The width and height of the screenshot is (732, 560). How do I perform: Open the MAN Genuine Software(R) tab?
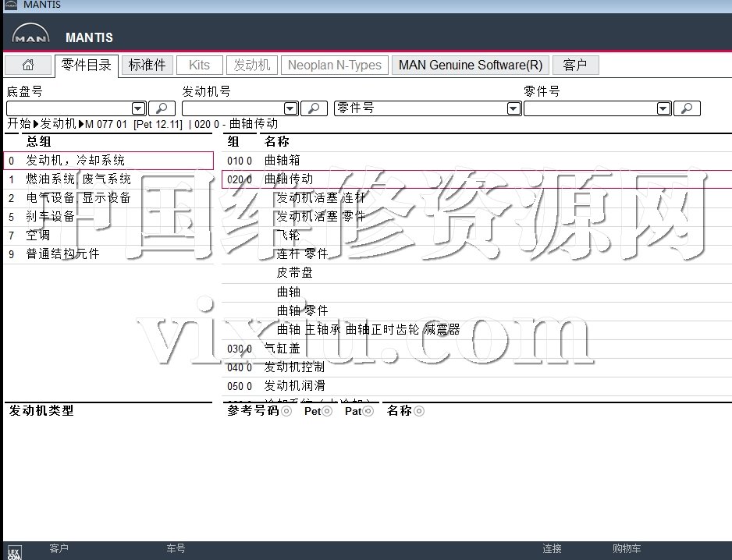pos(471,66)
